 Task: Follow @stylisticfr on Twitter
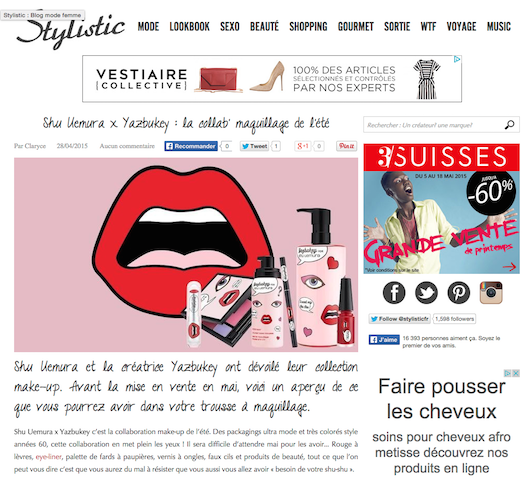[400, 319]
